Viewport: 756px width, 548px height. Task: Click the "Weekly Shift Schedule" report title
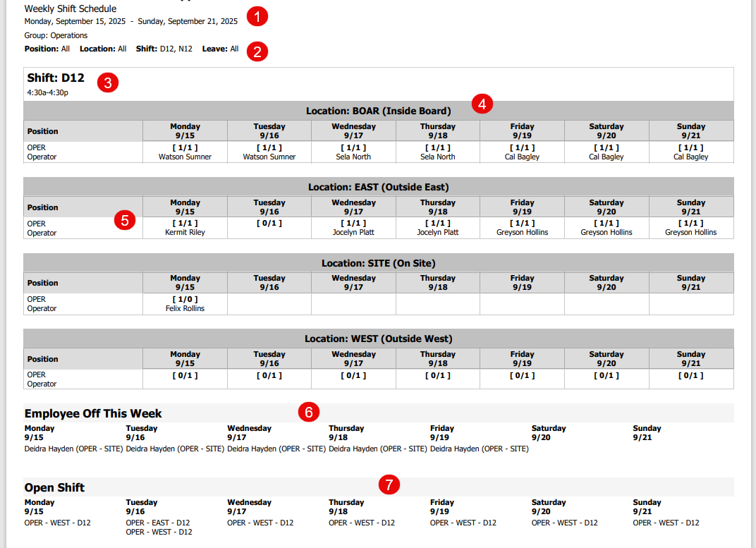tap(71, 8)
